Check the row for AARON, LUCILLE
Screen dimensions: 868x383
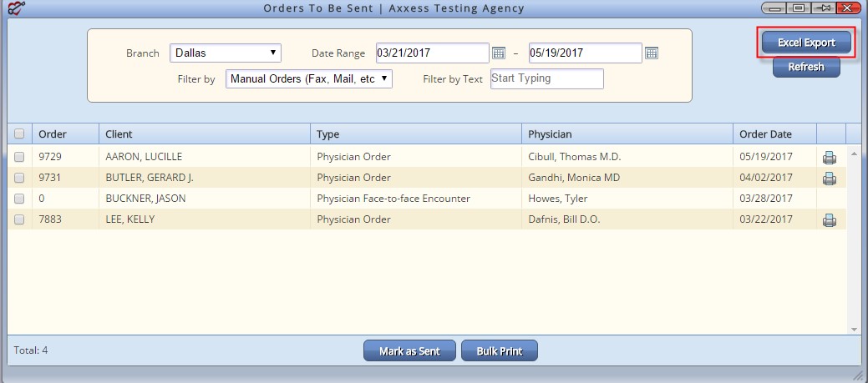tap(19, 157)
